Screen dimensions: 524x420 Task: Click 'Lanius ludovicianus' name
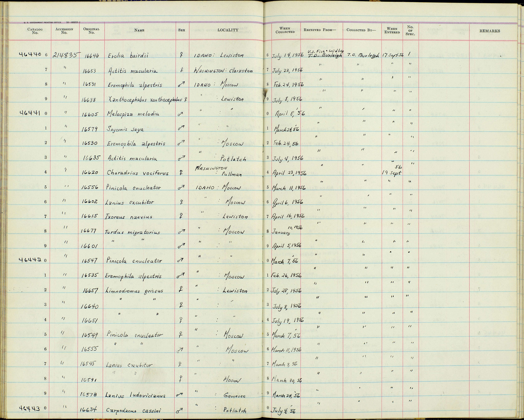coord(135,395)
